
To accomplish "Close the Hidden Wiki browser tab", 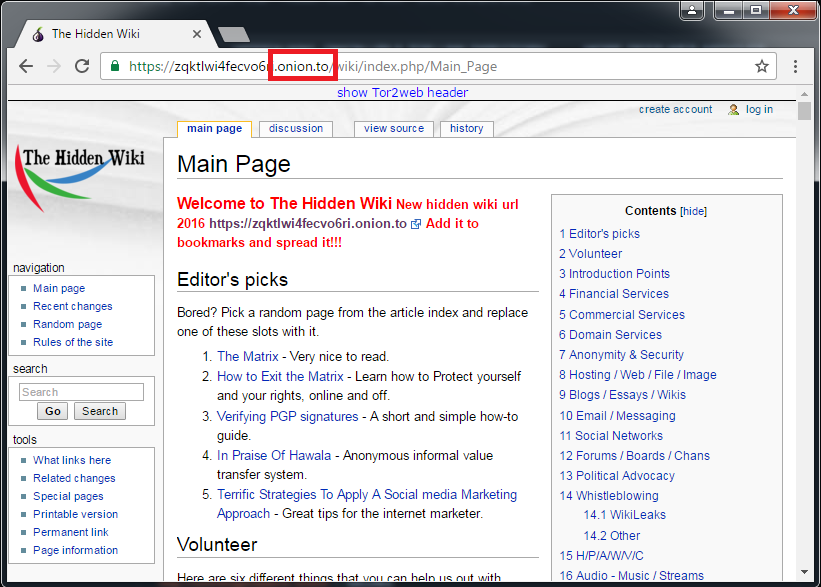I will (x=197, y=34).
